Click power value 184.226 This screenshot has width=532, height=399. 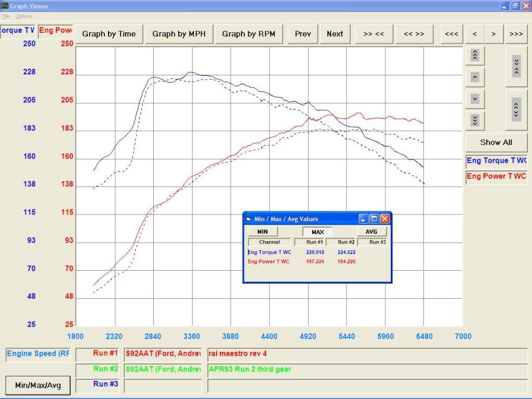(347, 262)
